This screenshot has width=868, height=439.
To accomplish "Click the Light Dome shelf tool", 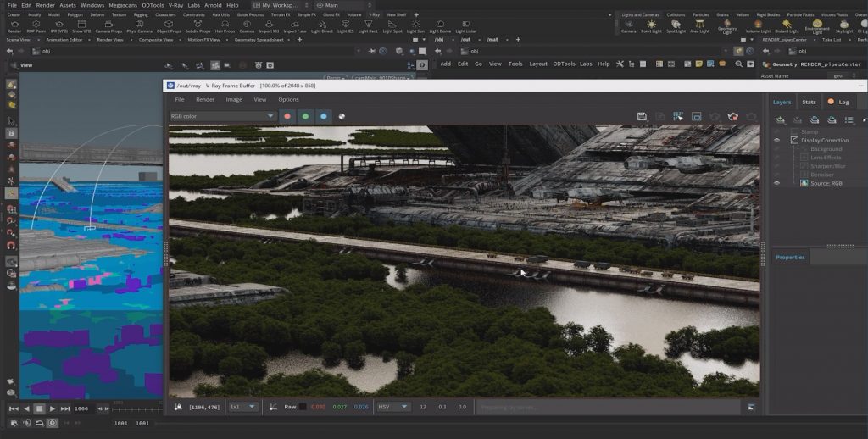I will coord(440,25).
